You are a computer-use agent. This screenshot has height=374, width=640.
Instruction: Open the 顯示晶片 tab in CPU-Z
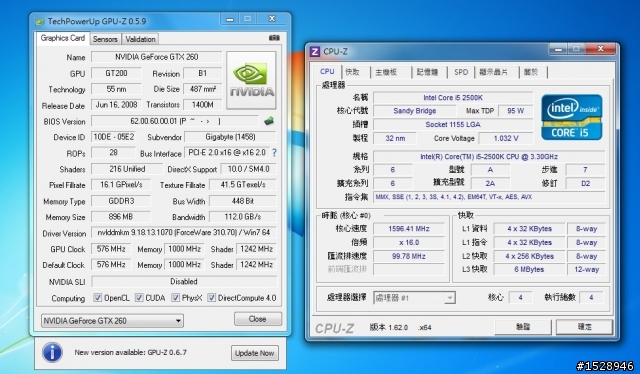click(493, 72)
